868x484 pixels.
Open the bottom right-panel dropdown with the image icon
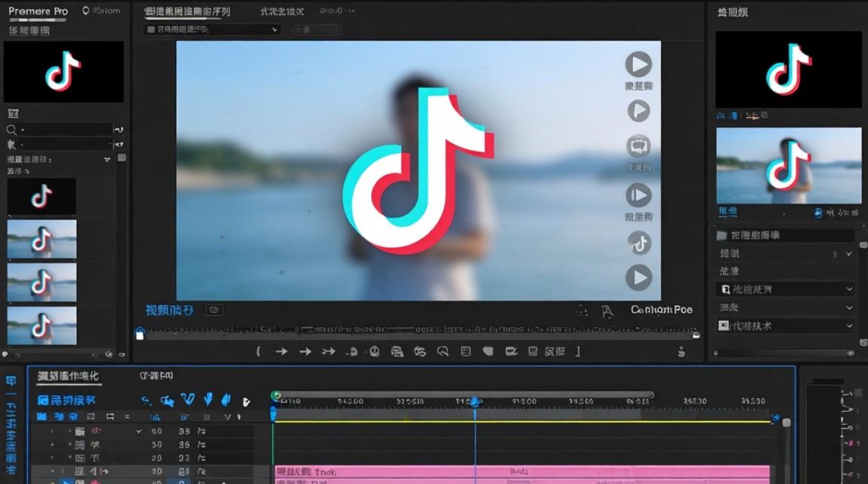(x=786, y=326)
